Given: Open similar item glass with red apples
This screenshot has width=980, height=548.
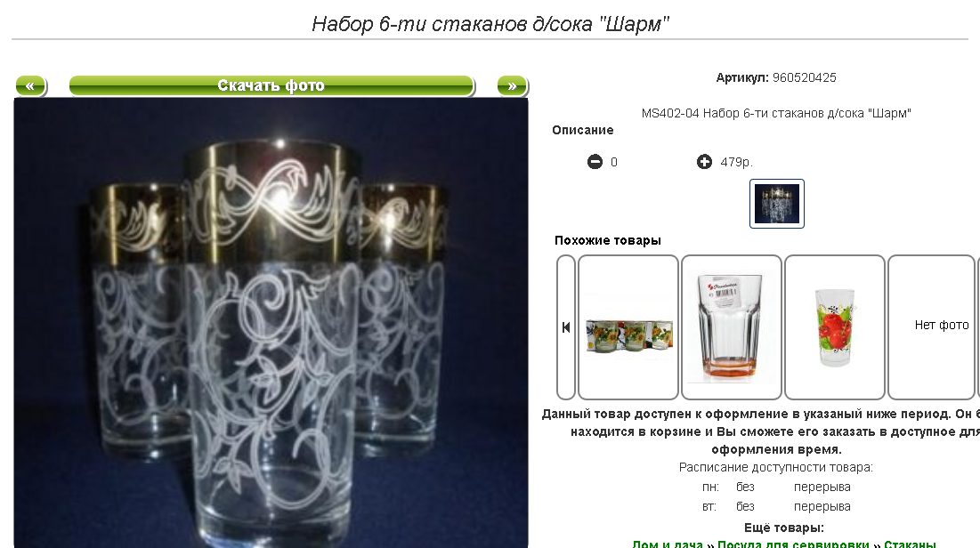Looking at the screenshot, I should [834, 326].
